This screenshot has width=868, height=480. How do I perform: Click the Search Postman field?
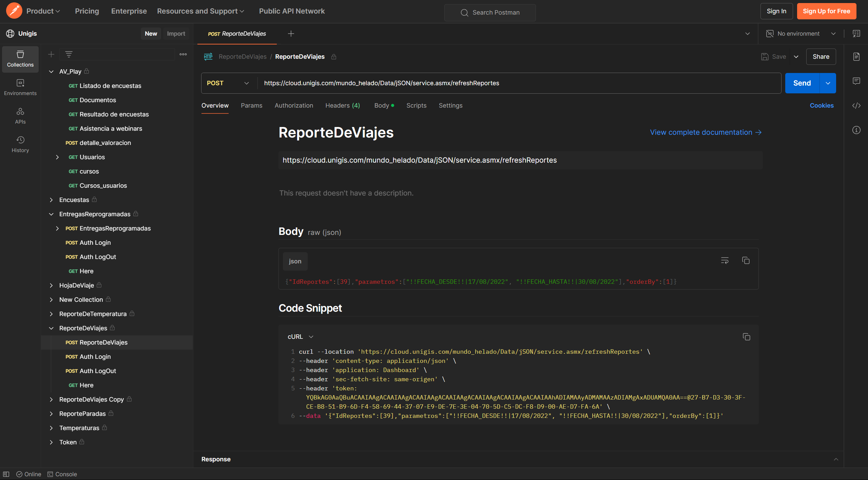pos(490,13)
